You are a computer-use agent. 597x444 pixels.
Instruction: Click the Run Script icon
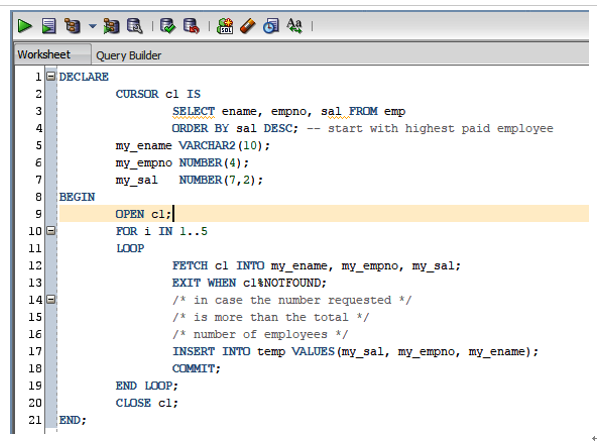49,26
